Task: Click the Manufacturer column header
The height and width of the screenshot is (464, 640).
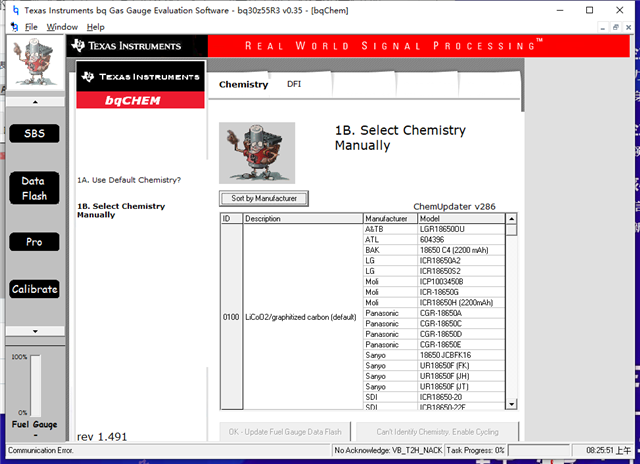Action: coord(391,219)
